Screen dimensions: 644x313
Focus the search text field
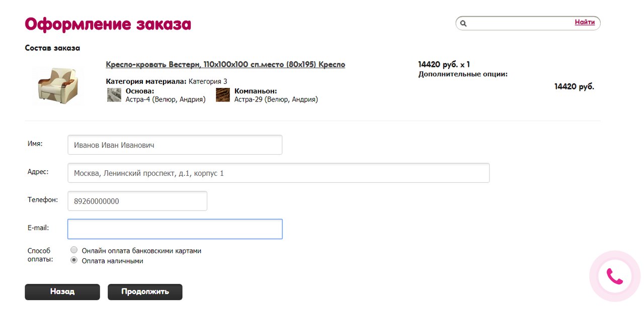[x=518, y=23]
